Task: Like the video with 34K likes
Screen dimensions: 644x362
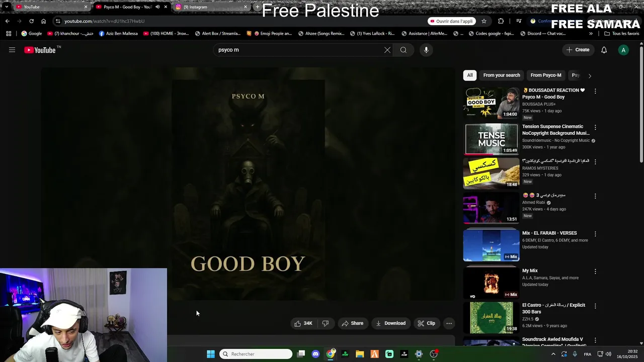Action: point(303,323)
